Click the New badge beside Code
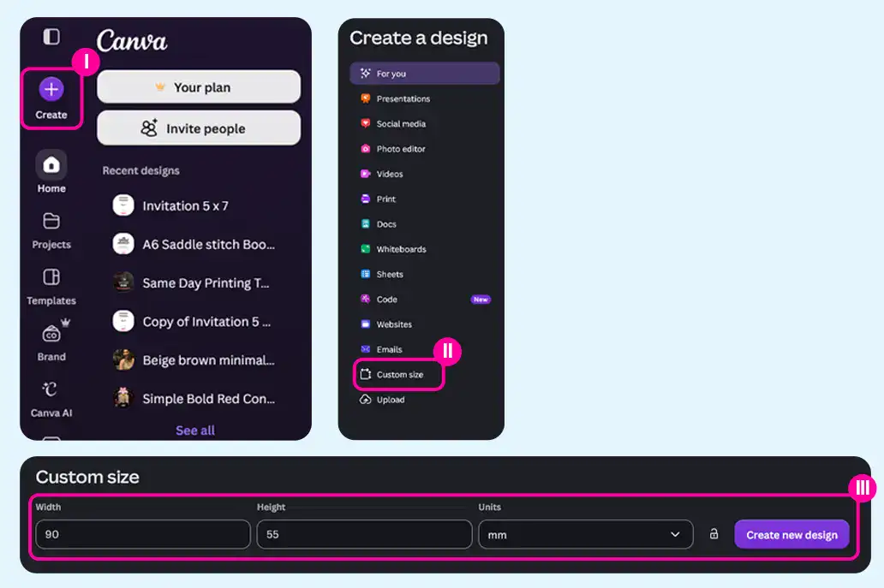 click(481, 300)
